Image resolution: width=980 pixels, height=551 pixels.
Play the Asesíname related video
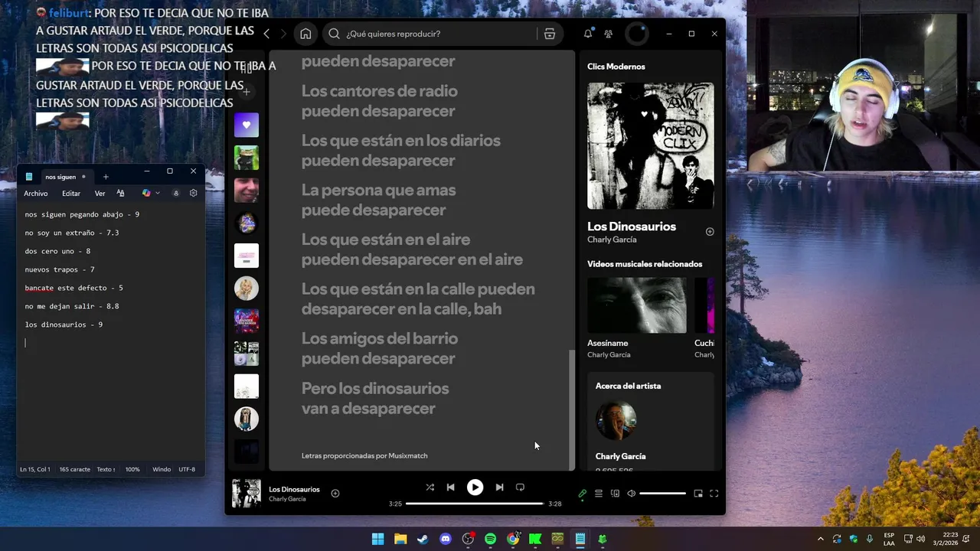(x=637, y=305)
